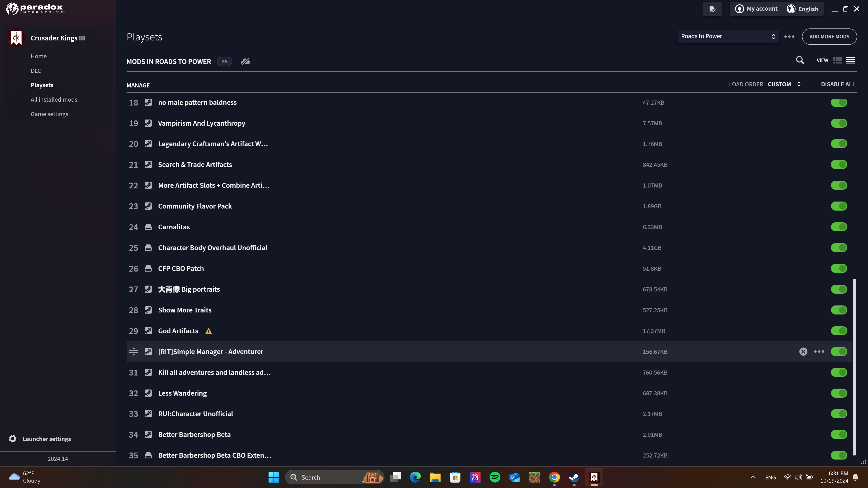Toggle off Show More Traits mod
This screenshot has height=488, width=868.
(x=839, y=310)
